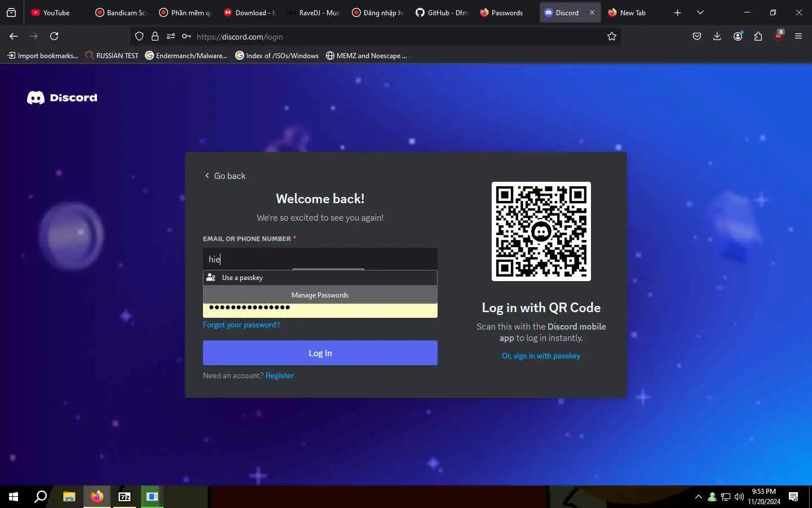The image size is (812, 508).
Task: Open a new browser tab
Action: (x=677, y=12)
